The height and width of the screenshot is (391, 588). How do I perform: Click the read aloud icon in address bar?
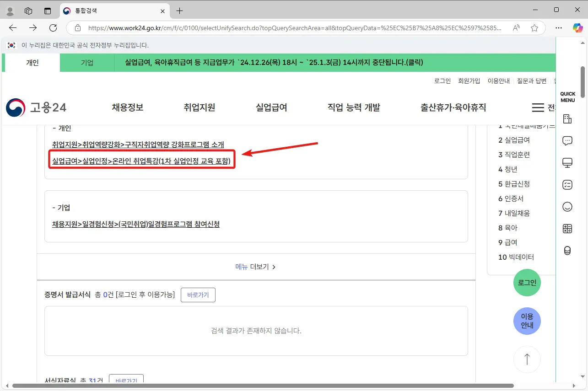point(516,28)
